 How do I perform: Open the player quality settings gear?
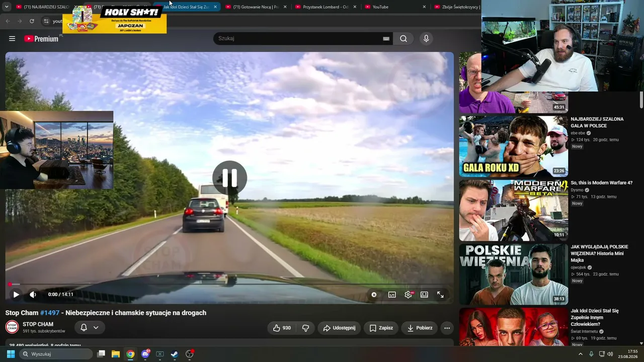(x=408, y=295)
